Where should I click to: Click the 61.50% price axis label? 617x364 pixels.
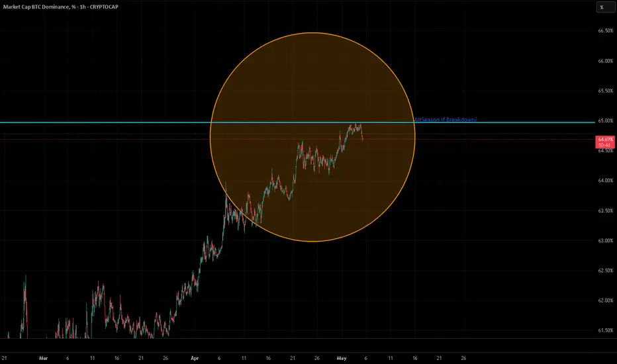point(605,330)
